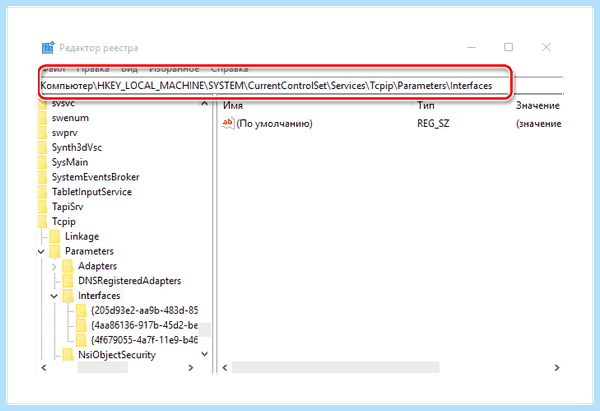Click the values pane horizontal scrollbar thumb

[336, 368]
